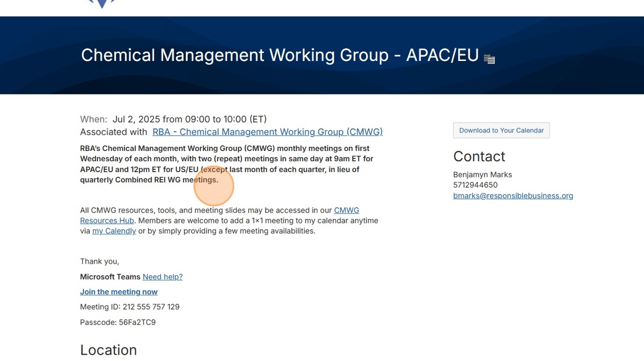Click the When: label

(94, 119)
